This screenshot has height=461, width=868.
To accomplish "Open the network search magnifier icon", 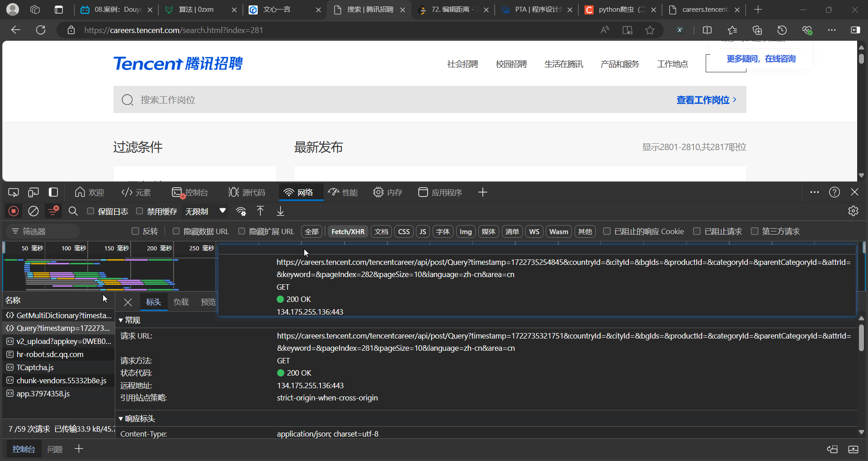I will pos(73,211).
